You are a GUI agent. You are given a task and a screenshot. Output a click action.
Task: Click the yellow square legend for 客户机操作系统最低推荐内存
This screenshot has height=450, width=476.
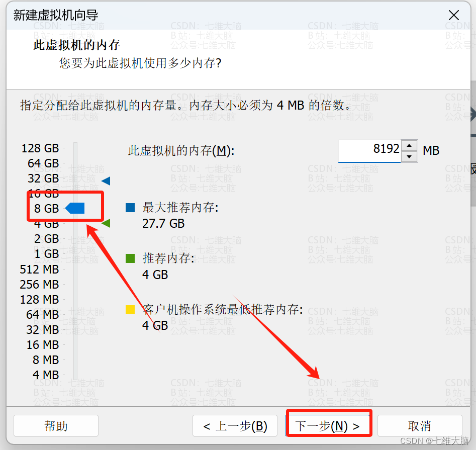130,309
